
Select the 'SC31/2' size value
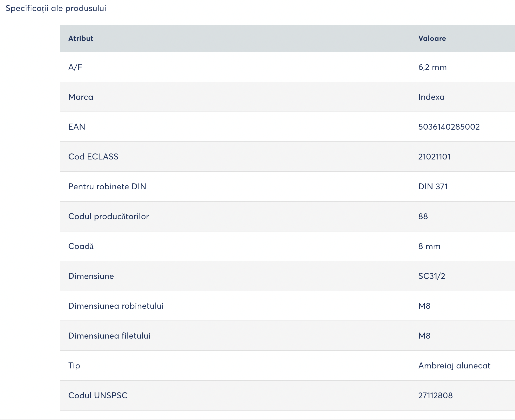(432, 276)
